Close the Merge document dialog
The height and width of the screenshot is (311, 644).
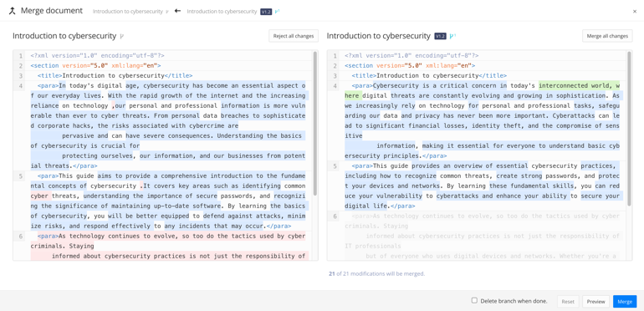(635, 12)
